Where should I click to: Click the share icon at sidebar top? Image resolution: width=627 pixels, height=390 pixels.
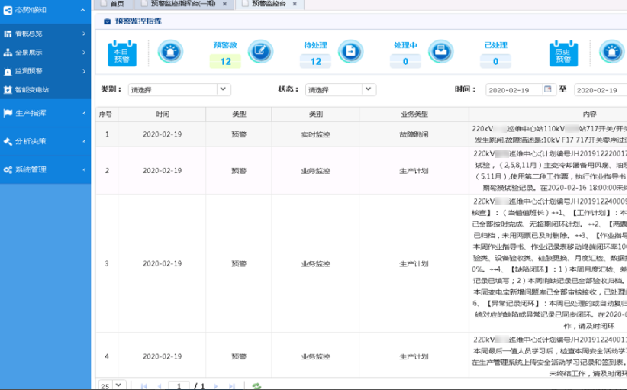tap(8, 10)
